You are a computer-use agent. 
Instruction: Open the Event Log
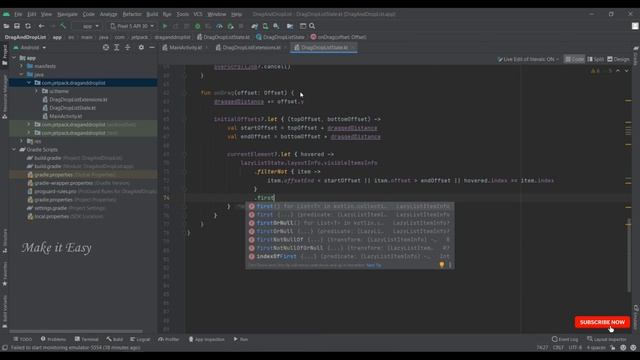click(565, 339)
